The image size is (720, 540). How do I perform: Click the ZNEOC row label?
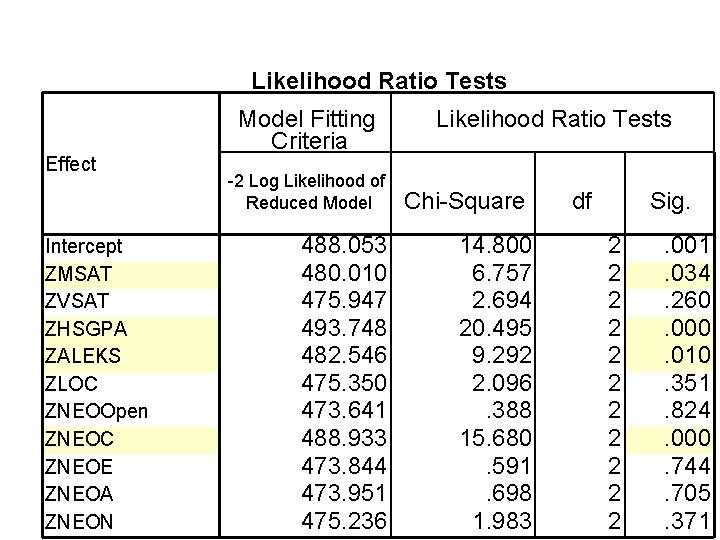coord(80,437)
